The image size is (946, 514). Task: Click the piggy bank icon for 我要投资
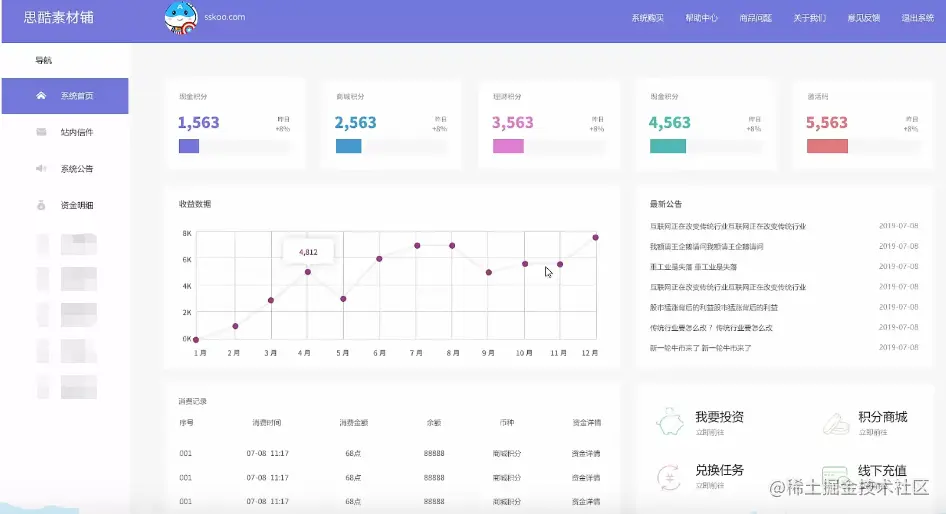click(670, 422)
